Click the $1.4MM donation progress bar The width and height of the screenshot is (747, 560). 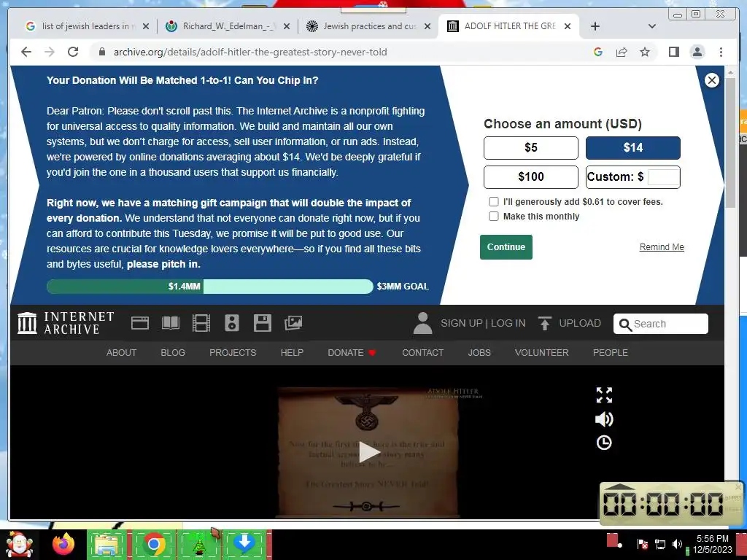coord(209,286)
